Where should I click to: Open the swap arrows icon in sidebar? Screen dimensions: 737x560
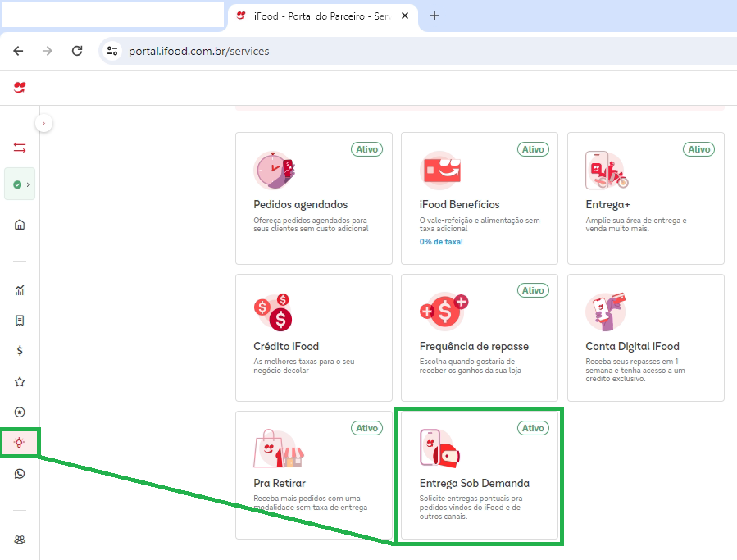tap(20, 148)
